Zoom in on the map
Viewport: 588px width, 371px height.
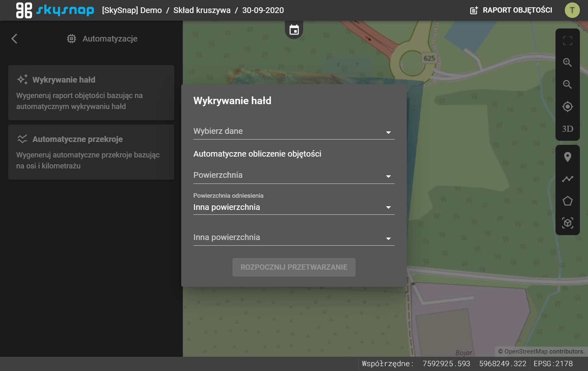coord(568,63)
